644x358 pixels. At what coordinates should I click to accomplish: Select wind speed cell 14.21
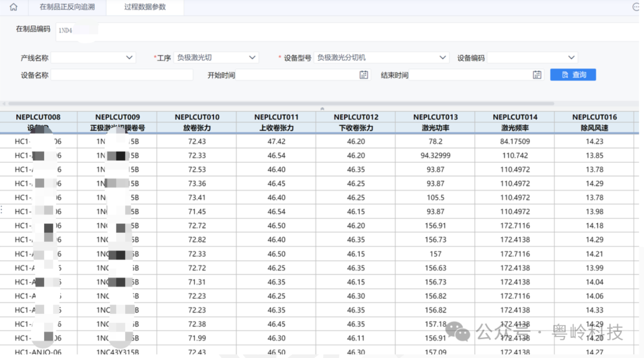pos(595,254)
